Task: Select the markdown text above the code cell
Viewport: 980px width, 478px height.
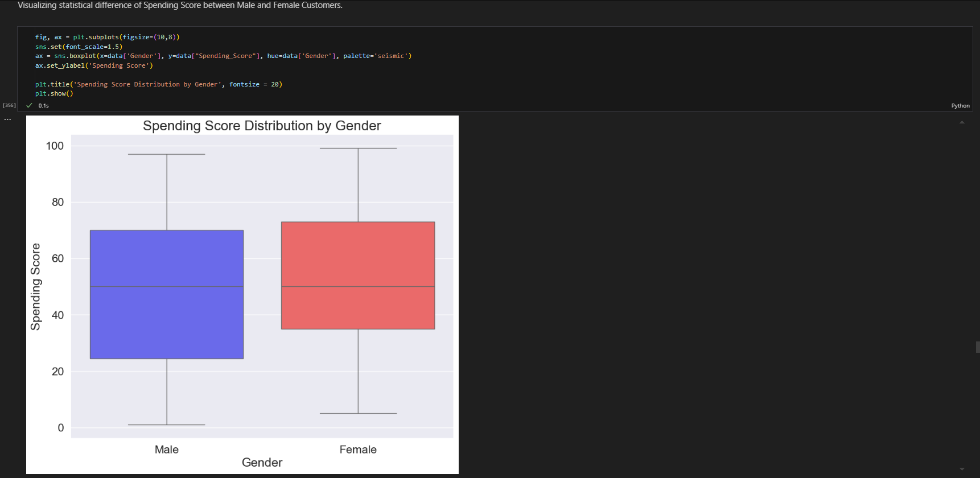Action: (x=180, y=5)
